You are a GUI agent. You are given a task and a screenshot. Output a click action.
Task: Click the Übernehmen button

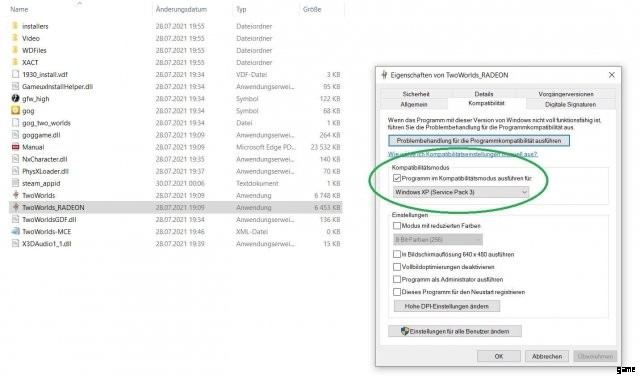[x=595, y=356]
